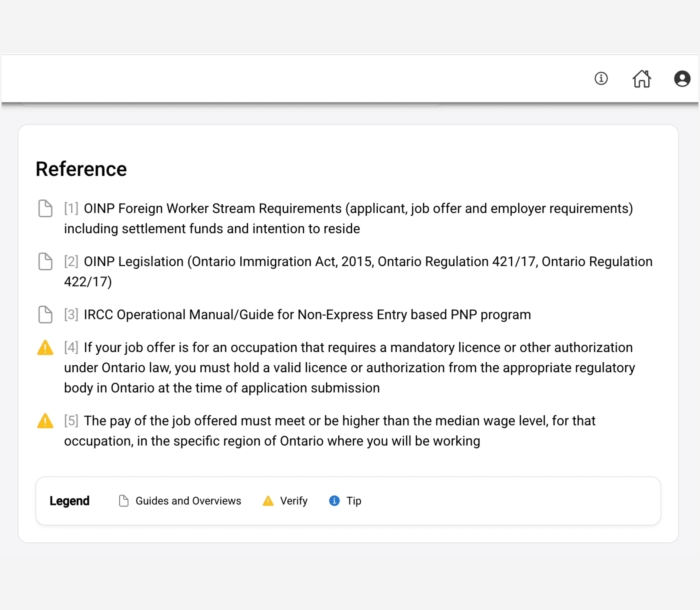700x610 pixels.
Task: Go to the home page icon
Action: pyautogui.click(x=642, y=79)
